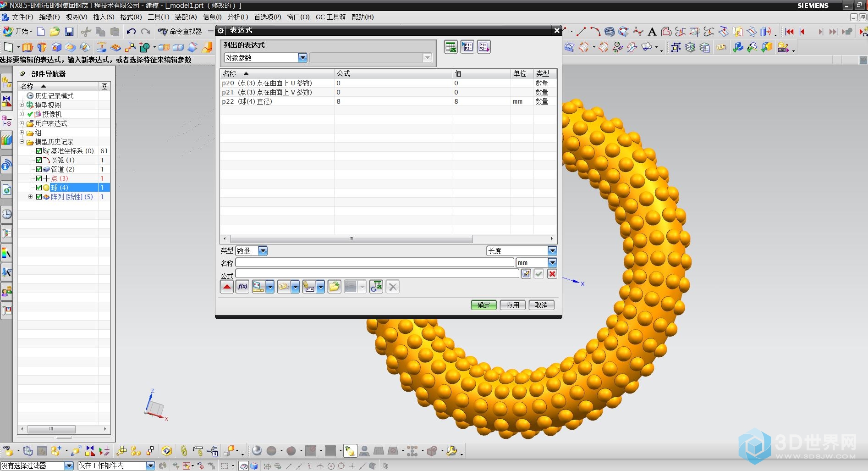
Task: Uncheck the 球 (4) feature checkbox
Action: click(39, 188)
